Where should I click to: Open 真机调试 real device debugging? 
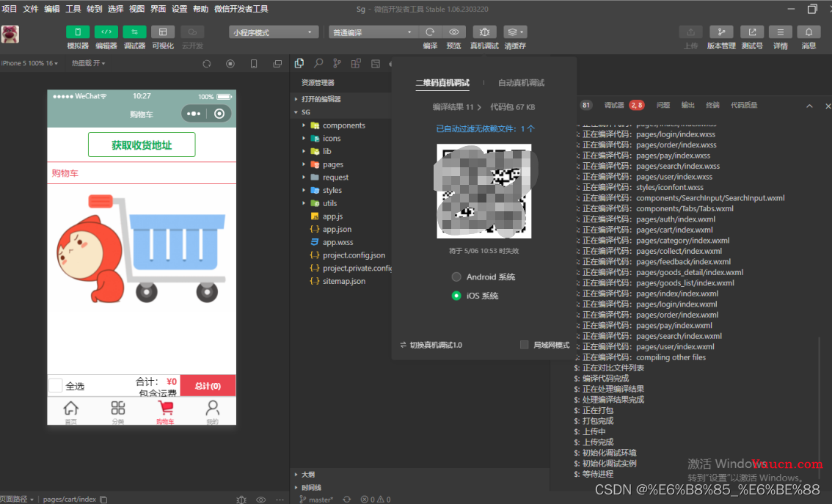(x=484, y=32)
